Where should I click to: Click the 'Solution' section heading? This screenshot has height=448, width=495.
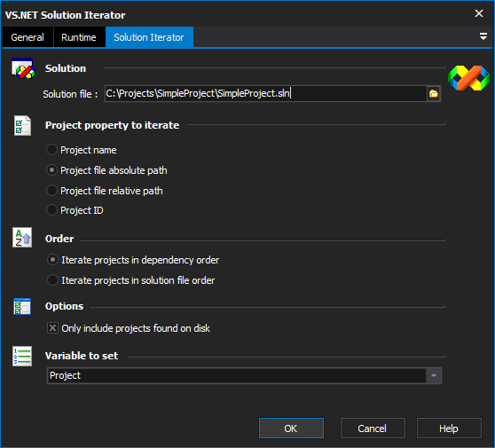click(66, 68)
